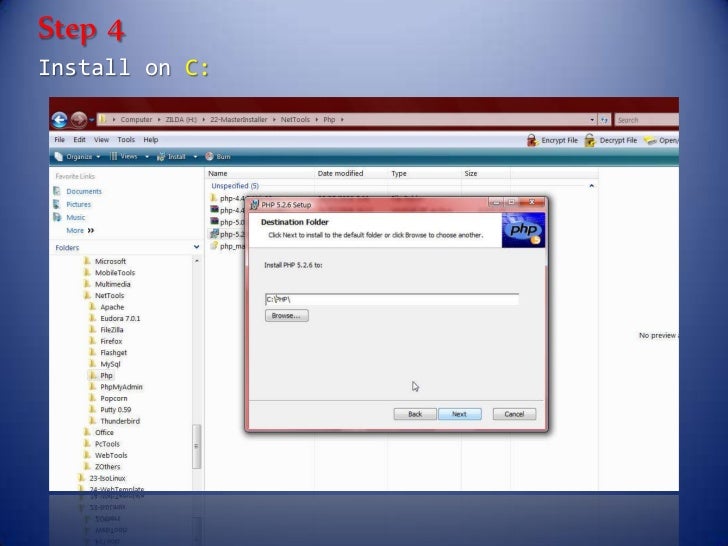Viewport: 728px width, 546px height.
Task: Select the PhpMyAdmin folder in tree
Action: click(x=121, y=387)
